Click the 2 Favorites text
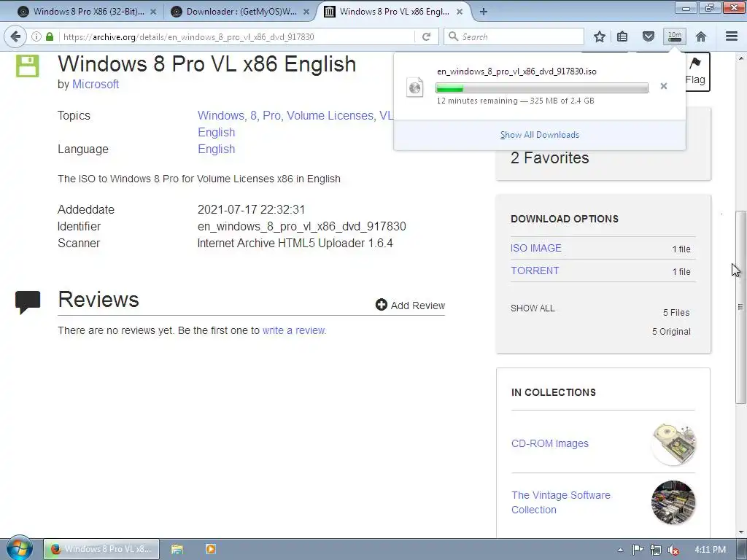Viewport: 747px width, 560px height. (550, 157)
